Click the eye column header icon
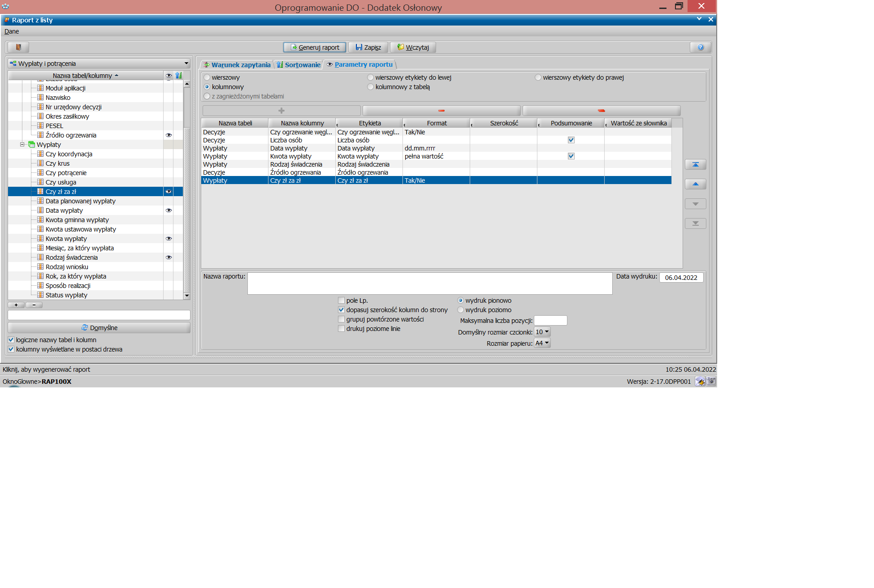This screenshot has width=874, height=588. [x=169, y=76]
